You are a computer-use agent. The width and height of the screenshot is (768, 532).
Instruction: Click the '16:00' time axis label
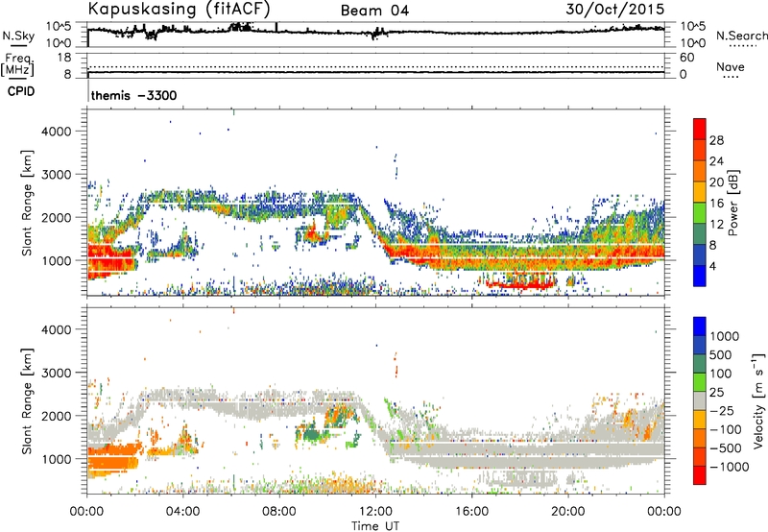(471, 512)
